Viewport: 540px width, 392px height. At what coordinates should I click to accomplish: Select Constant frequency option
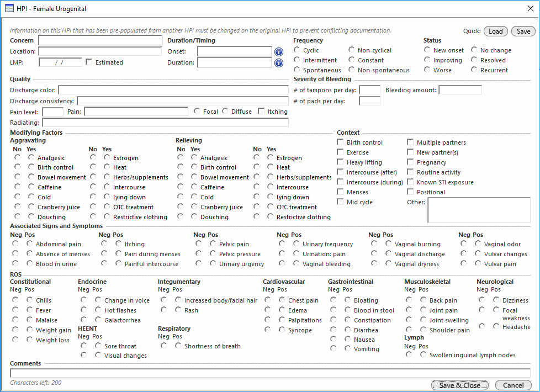point(351,60)
